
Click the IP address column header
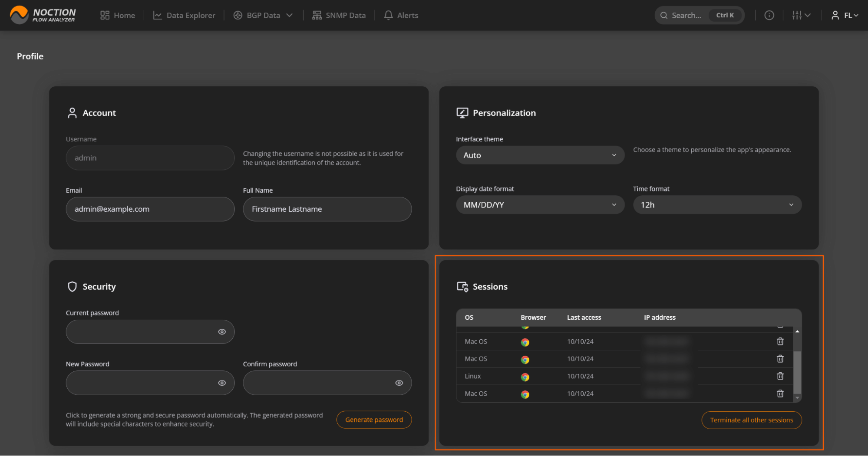coord(660,318)
